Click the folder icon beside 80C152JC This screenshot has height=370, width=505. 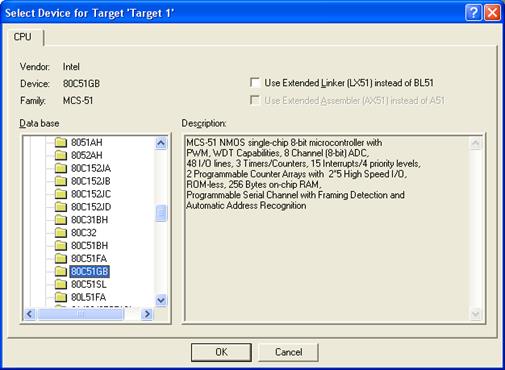(61, 194)
